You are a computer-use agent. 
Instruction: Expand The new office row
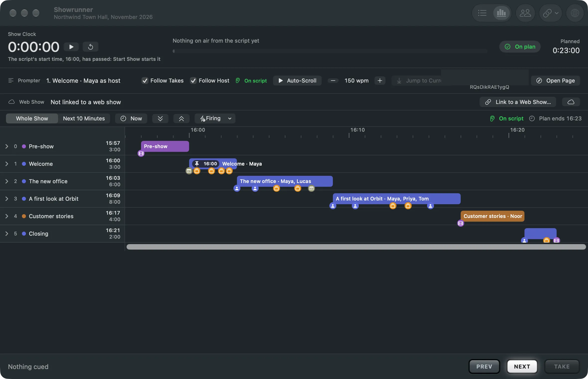click(x=7, y=181)
